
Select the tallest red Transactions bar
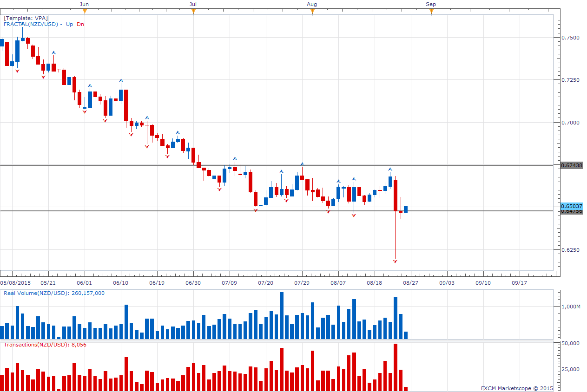395,367
